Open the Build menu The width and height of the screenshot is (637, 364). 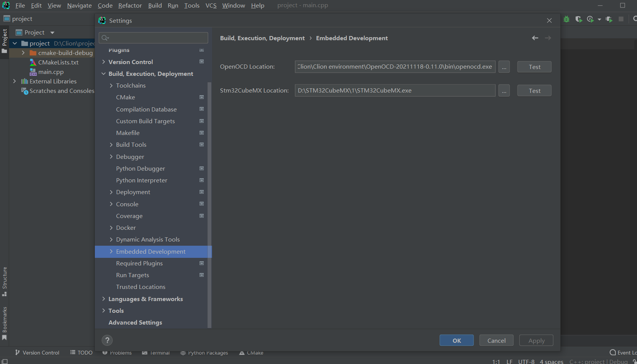pyautogui.click(x=155, y=5)
